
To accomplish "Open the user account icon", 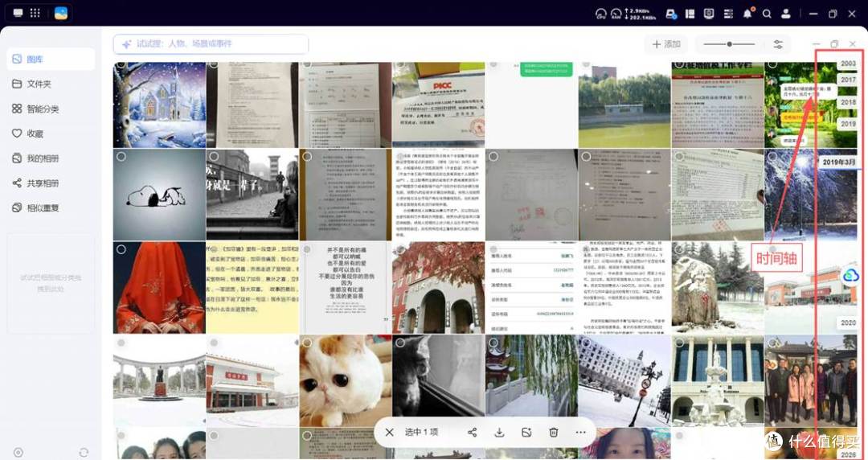I will pyautogui.click(x=785, y=14).
